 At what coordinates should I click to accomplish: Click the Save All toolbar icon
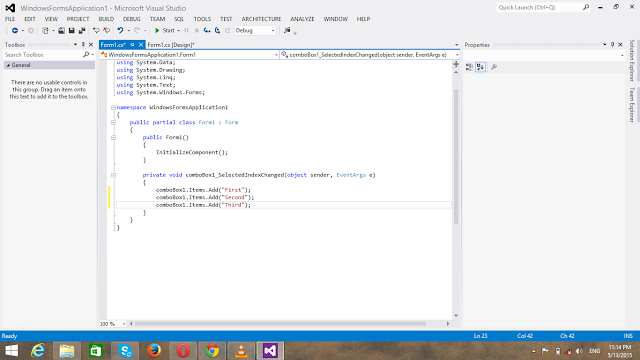(x=82, y=31)
